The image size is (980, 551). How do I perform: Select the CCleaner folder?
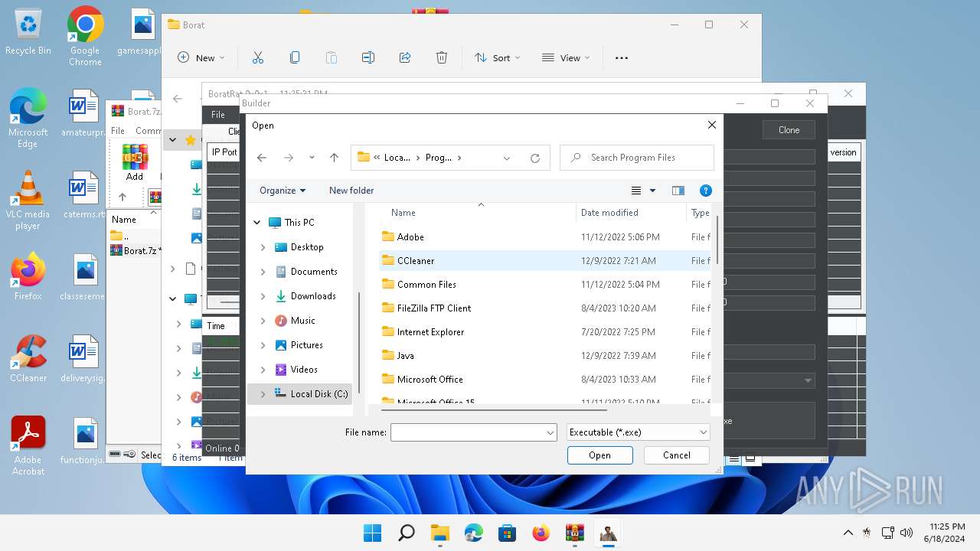(x=416, y=261)
